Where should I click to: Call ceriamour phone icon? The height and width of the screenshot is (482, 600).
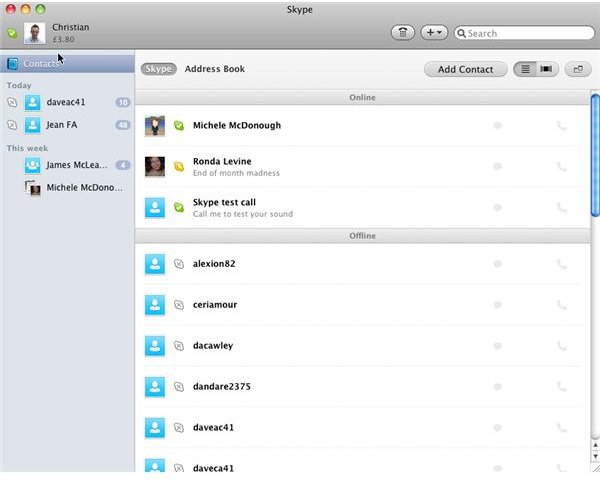pos(561,305)
